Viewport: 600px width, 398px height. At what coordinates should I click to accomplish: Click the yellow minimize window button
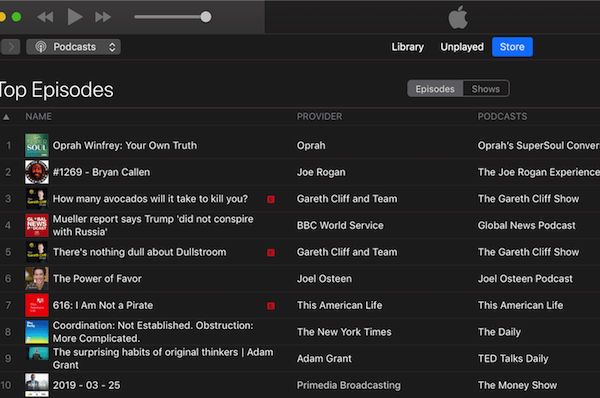click(2, 17)
